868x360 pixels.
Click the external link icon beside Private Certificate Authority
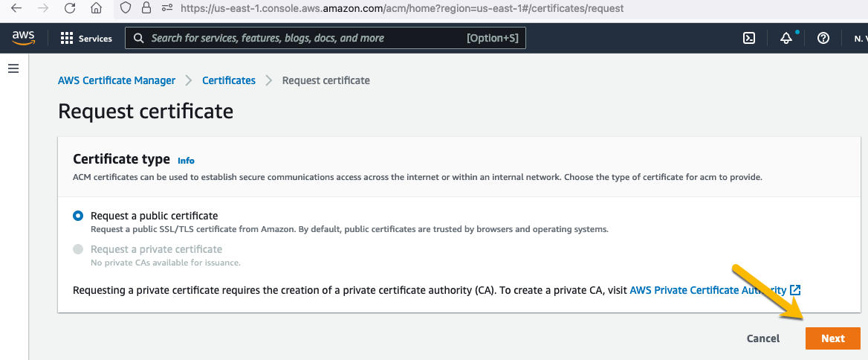click(x=795, y=290)
